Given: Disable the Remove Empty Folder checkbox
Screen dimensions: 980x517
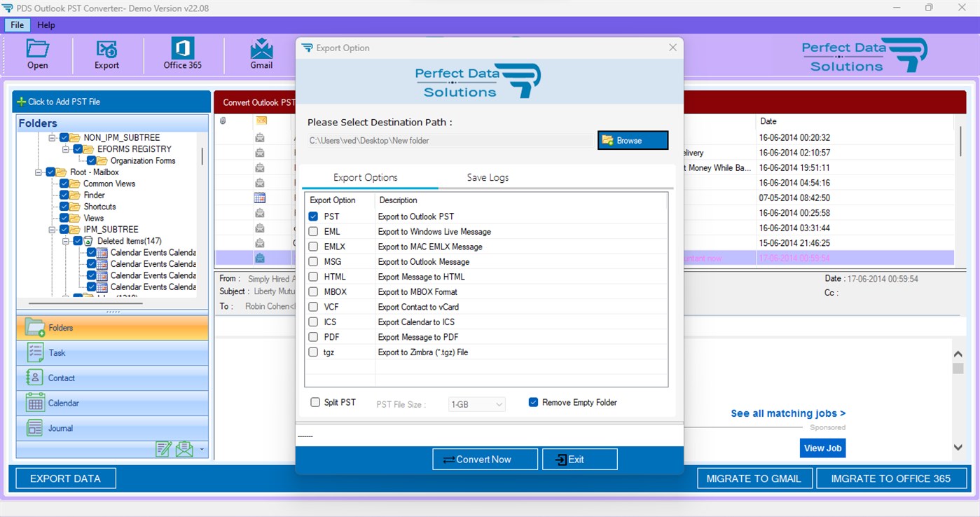Looking at the screenshot, I should 533,402.
